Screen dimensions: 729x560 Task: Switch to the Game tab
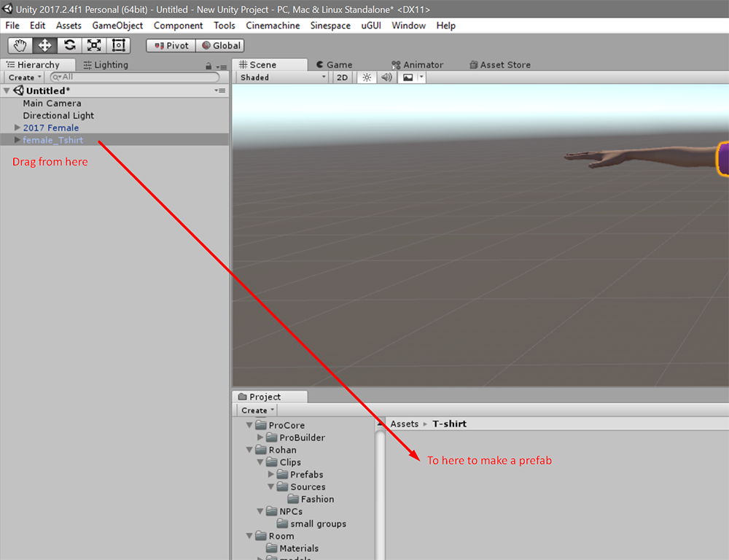[x=335, y=65]
